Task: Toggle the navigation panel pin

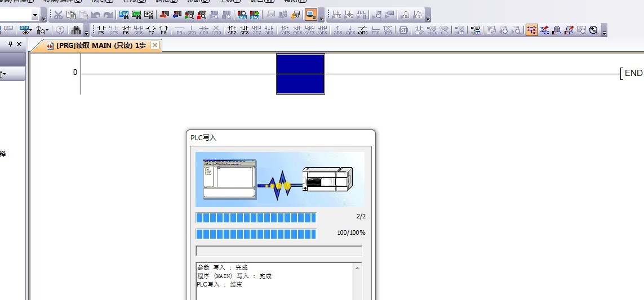Action: [x=10, y=44]
